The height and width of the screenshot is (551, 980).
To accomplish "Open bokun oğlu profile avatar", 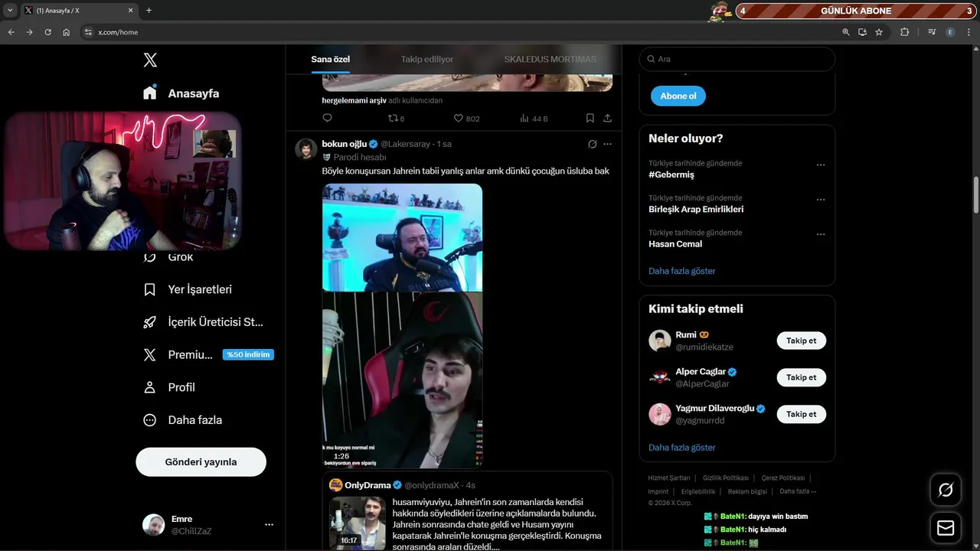I will tap(306, 148).
